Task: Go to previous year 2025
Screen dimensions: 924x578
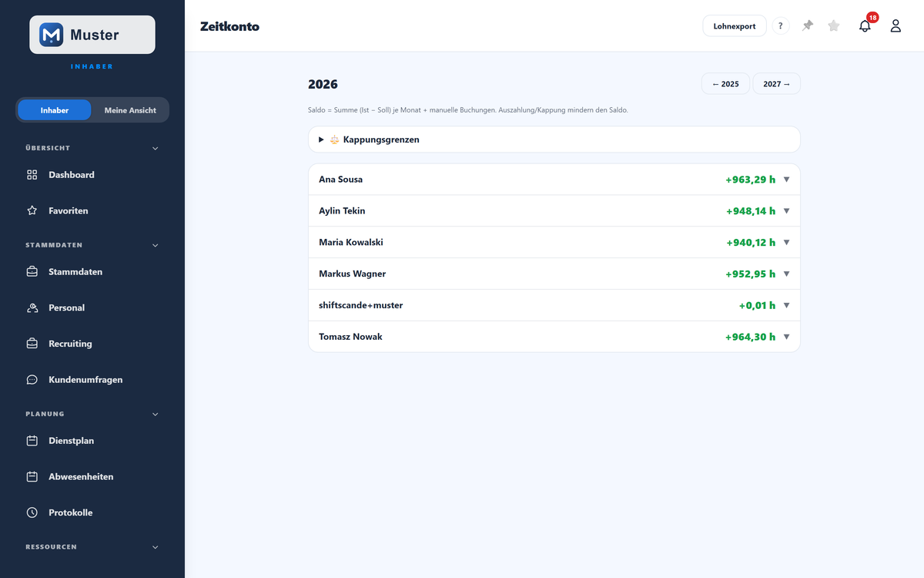Action: click(725, 84)
